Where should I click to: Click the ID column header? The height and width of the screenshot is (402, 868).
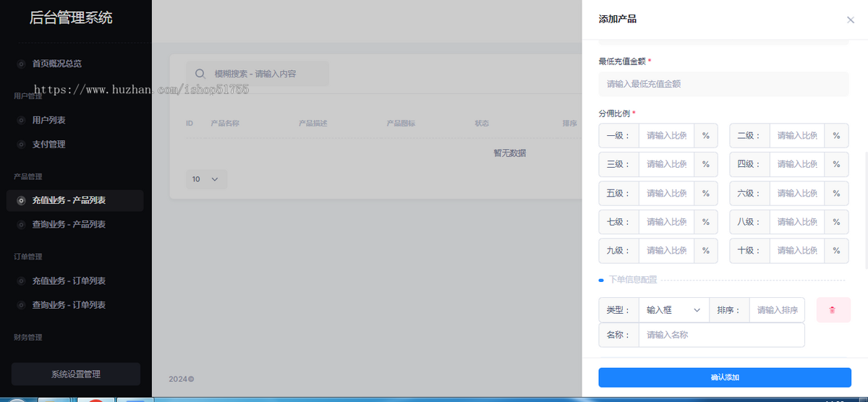point(190,124)
